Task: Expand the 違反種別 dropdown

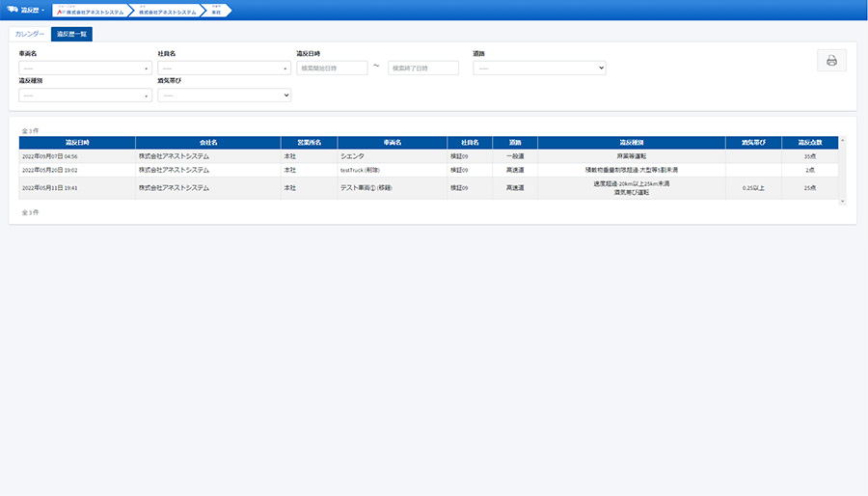Action: point(85,96)
